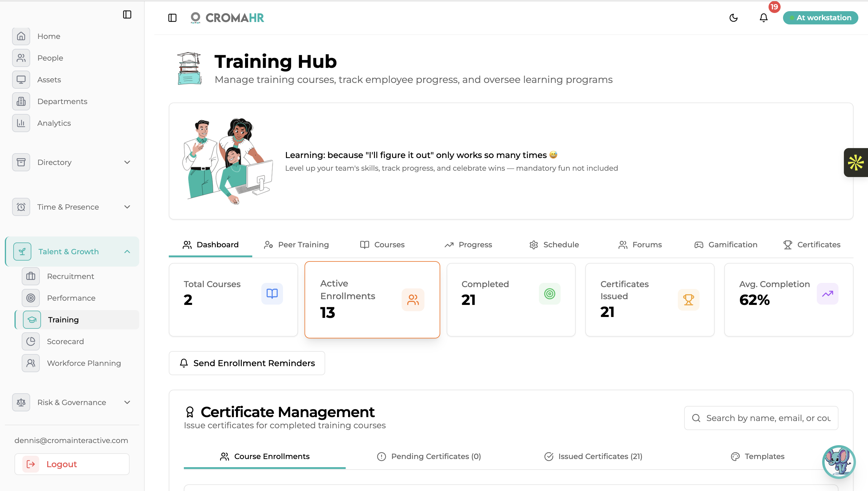Open the Schedule tab
This screenshot has width=868, height=491.
click(x=554, y=245)
